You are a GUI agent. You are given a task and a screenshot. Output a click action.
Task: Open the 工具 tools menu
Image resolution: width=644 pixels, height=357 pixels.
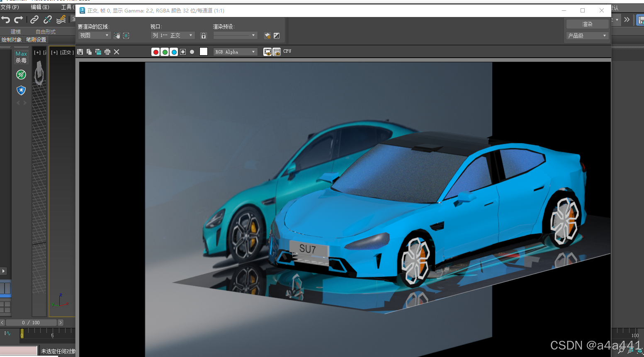pos(68,7)
